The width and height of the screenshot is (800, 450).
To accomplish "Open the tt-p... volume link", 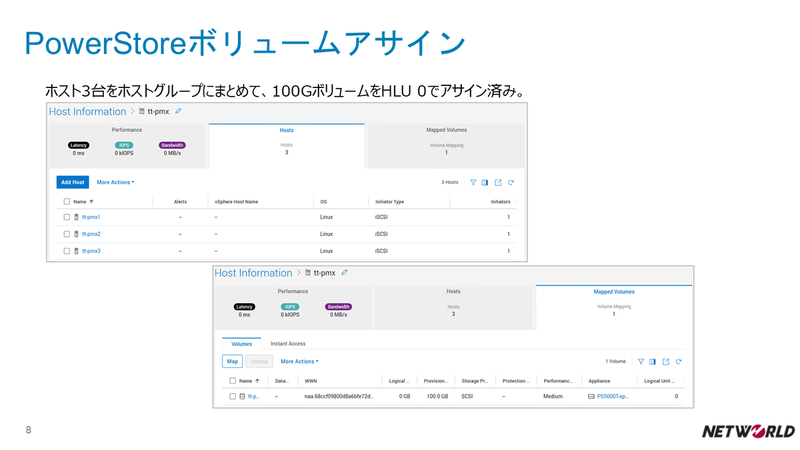I will [254, 396].
